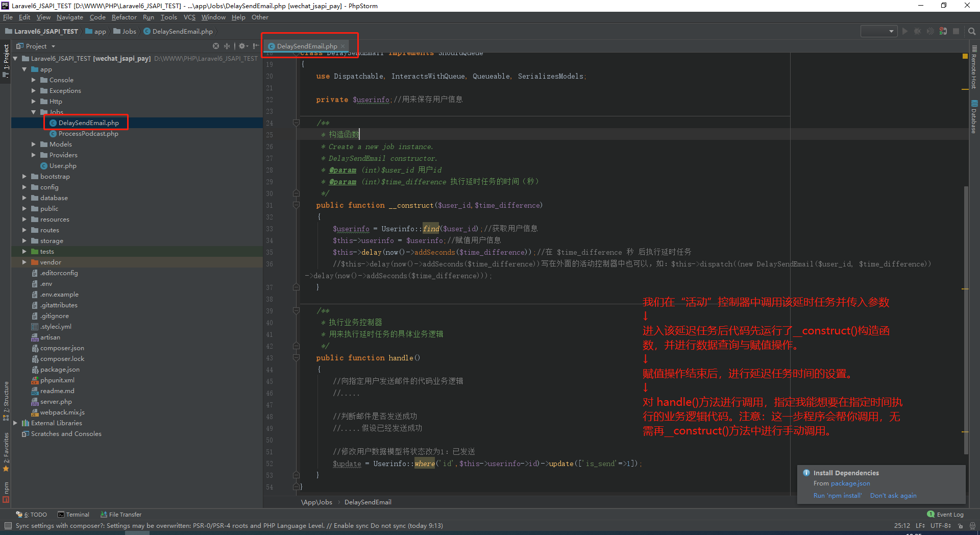Click the read-only lock icon in status bar
Viewport: 980px width, 535px height.
click(x=960, y=526)
